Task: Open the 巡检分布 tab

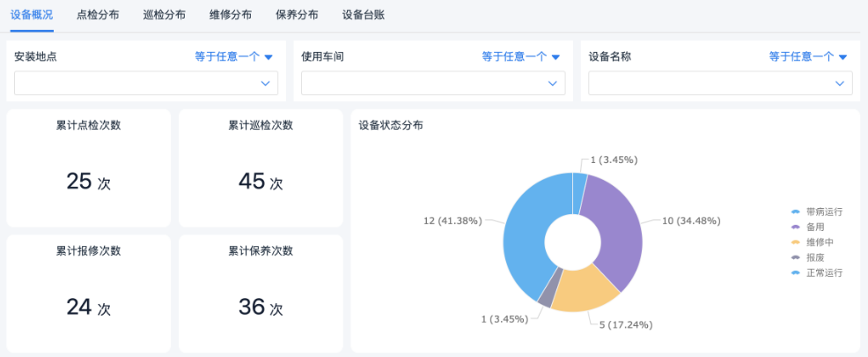Action: tap(164, 15)
